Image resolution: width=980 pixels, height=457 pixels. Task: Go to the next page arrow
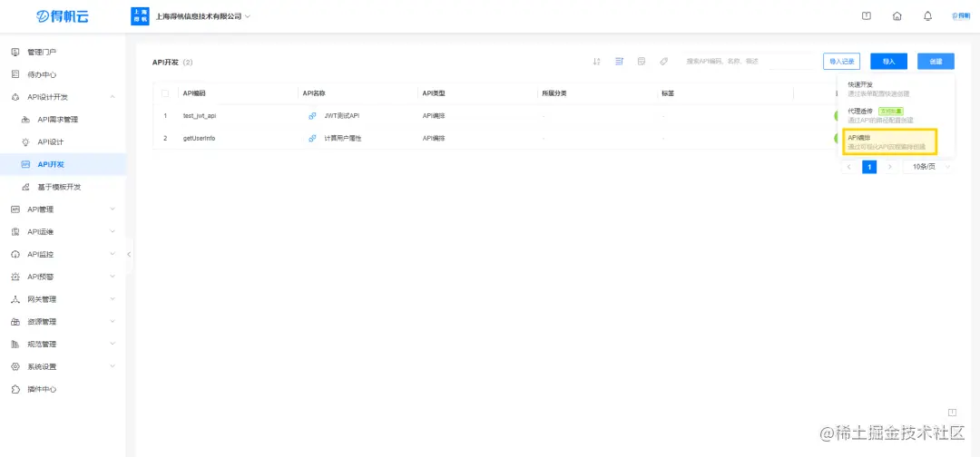(x=890, y=167)
